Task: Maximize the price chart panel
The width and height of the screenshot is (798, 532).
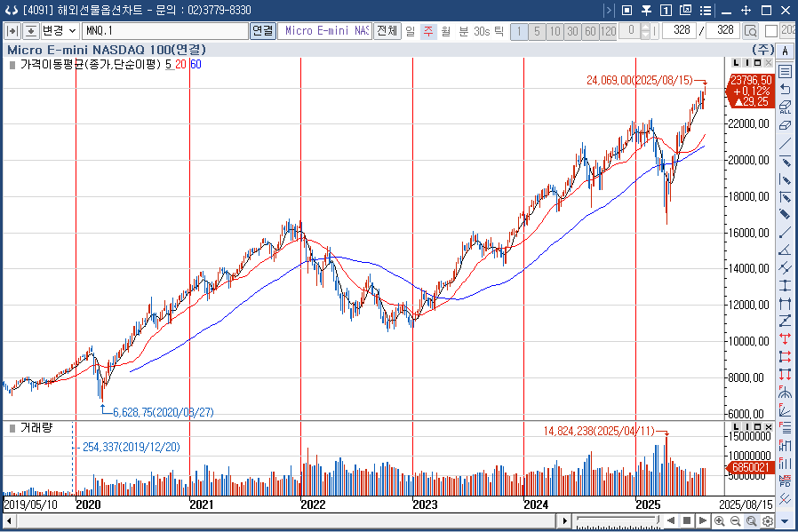Action: pyautogui.click(x=757, y=62)
